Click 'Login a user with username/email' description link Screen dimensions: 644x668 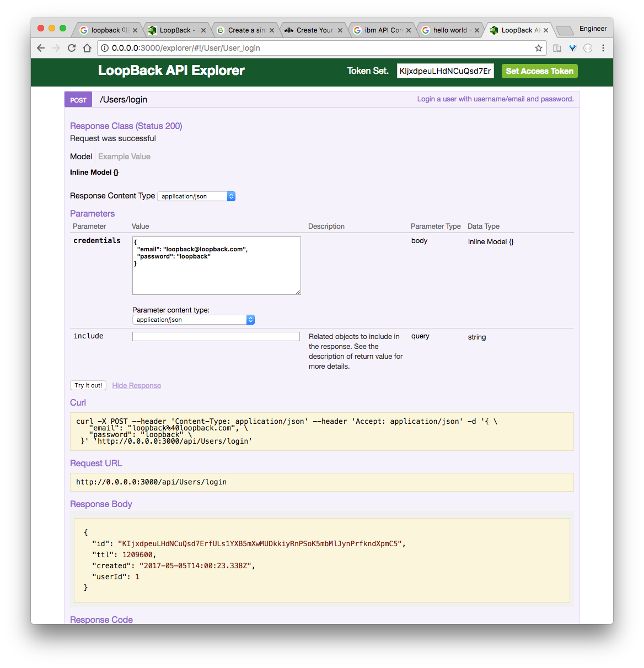point(495,99)
